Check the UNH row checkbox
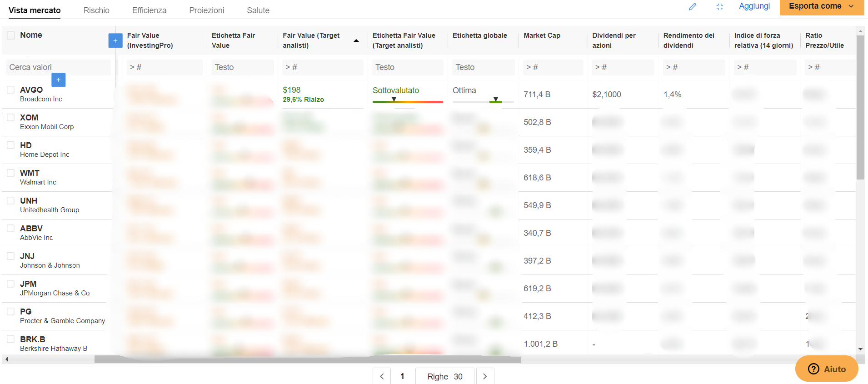 click(x=11, y=200)
